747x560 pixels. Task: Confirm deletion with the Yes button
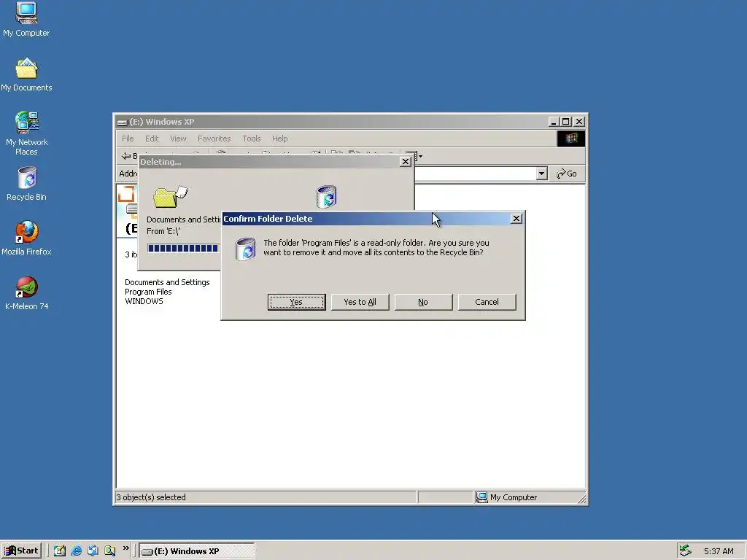pyautogui.click(x=296, y=302)
